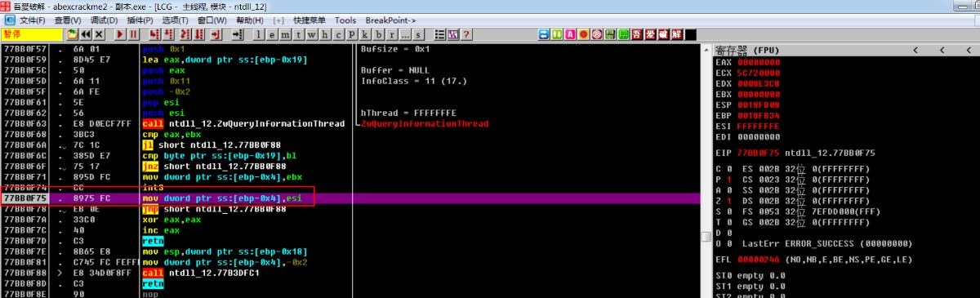This screenshot has width=980, height=298.
Task: Close the debugged program with the X icon
Action: (99, 34)
